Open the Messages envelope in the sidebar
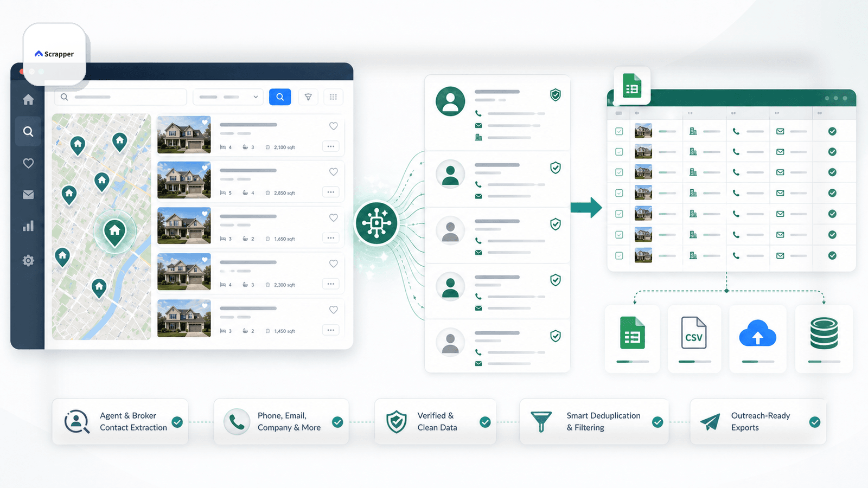Viewport: 868px width, 488px height. 28,195
